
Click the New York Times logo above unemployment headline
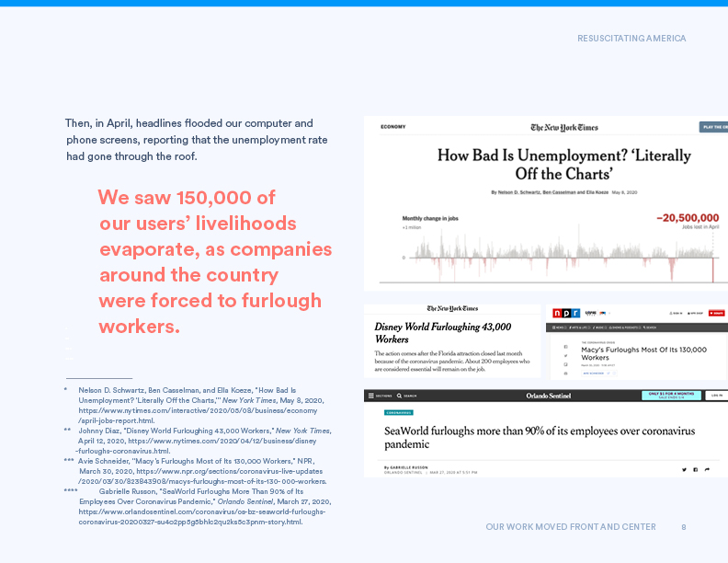tap(564, 127)
